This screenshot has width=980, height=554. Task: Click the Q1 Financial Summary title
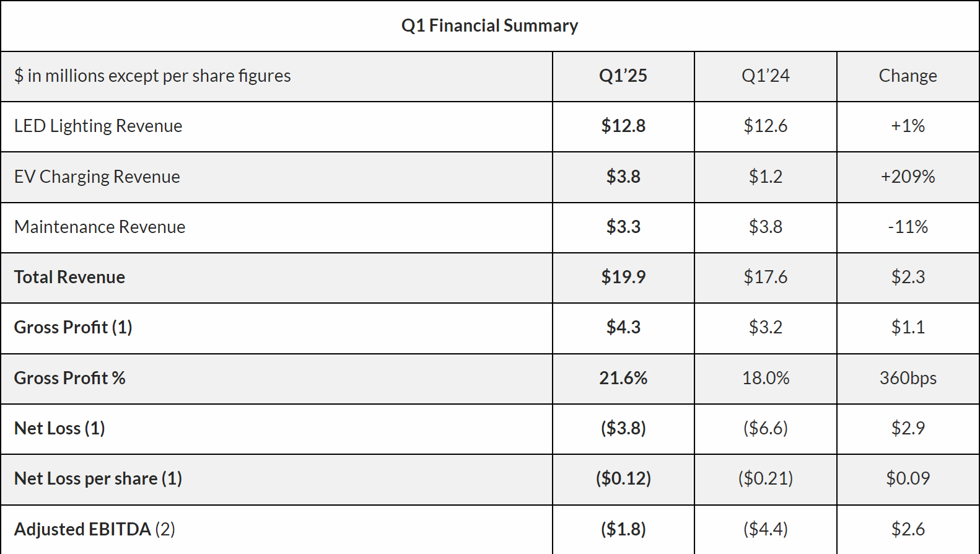click(x=489, y=25)
